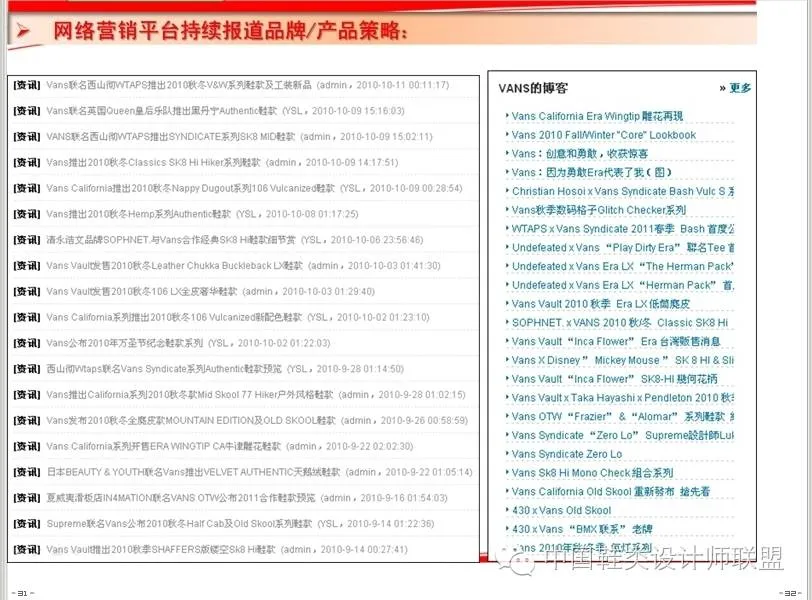The image size is (812, 600).
Task: Open BEAUTY & YOUTH联名VELVET AUTHENTIC article
Action: point(193,472)
